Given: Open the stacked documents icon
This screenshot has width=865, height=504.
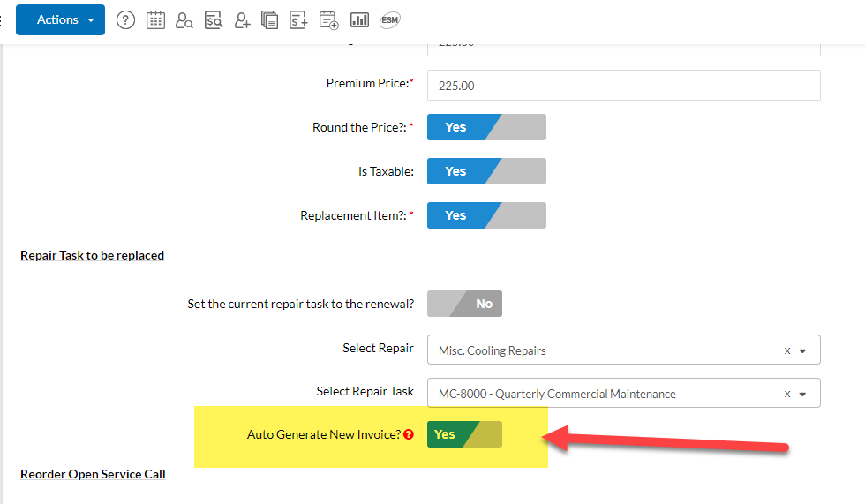Looking at the screenshot, I should 270,19.
